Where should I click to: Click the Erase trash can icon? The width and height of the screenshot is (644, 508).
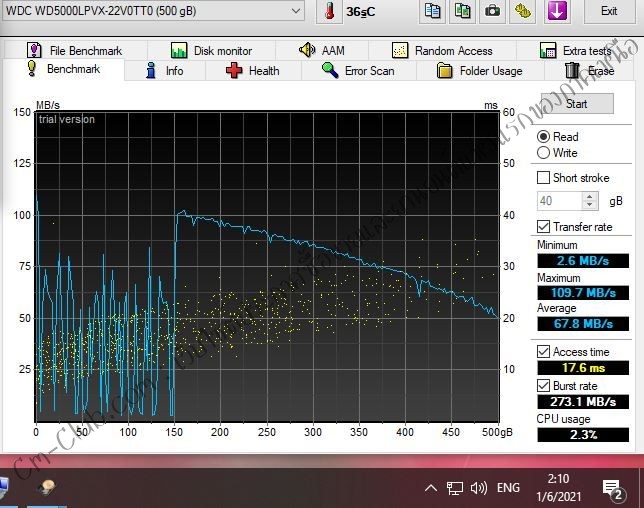click(572, 71)
